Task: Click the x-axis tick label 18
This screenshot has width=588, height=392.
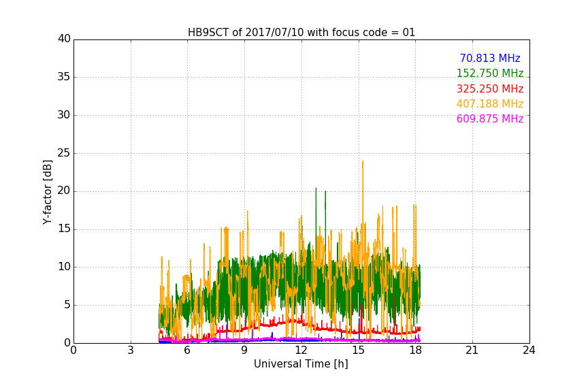Action: pyautogui.click(x=415, y=350)
